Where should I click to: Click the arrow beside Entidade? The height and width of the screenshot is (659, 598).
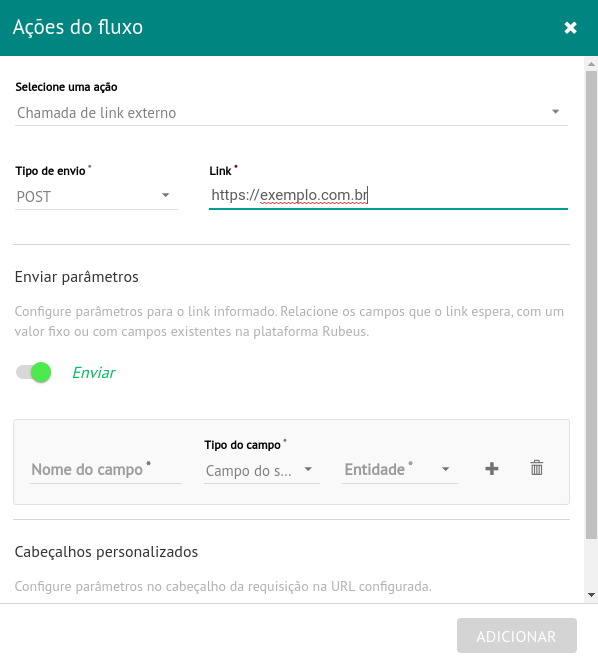click(446, 469)
